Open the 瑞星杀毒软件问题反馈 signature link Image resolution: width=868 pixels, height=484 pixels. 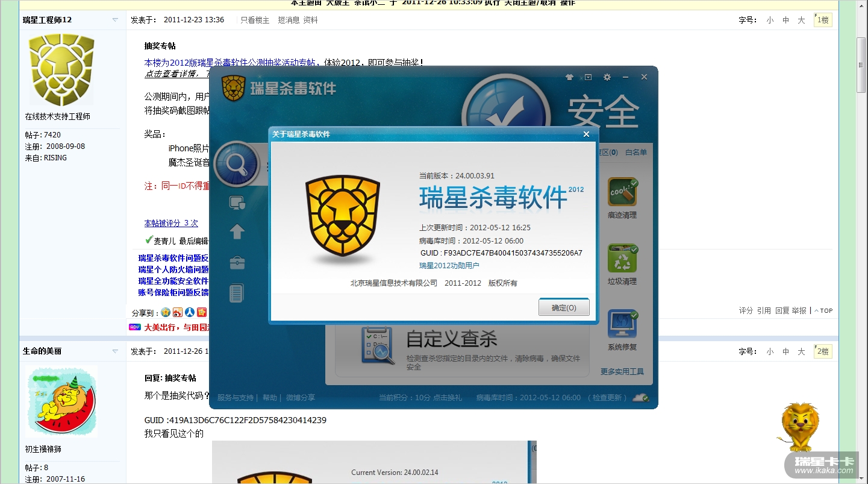(173, 258)
